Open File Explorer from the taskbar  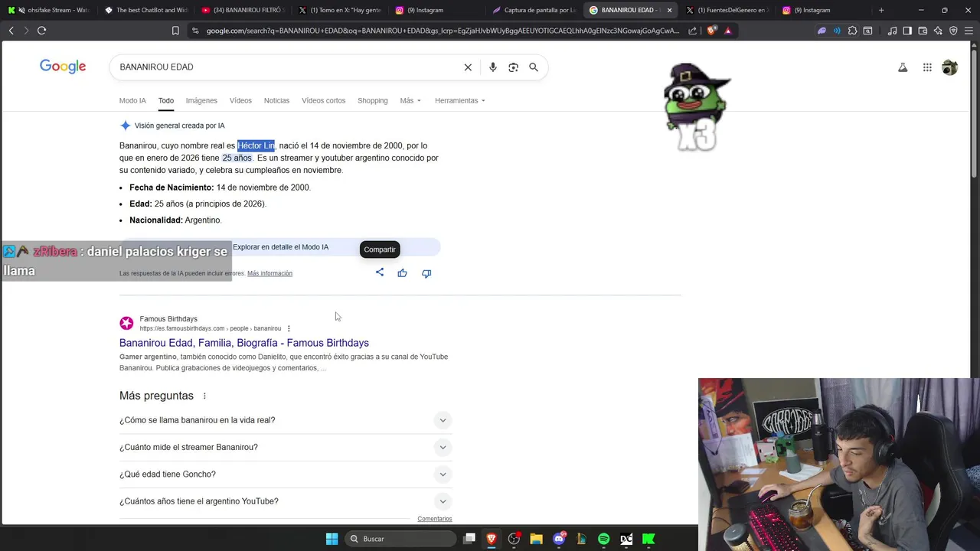click(536, 539)
